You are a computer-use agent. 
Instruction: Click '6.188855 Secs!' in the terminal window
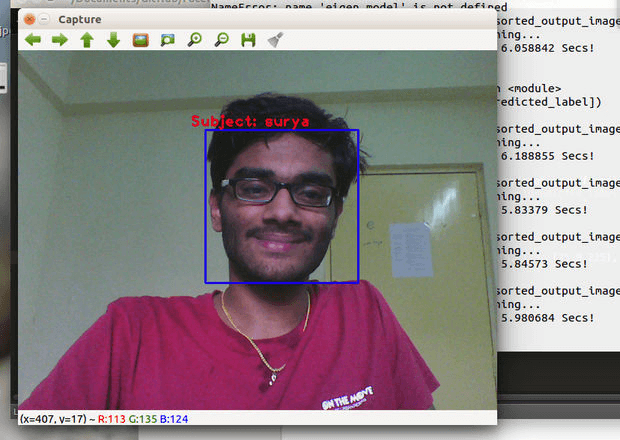pyautogui.click(x=548, y=156)
